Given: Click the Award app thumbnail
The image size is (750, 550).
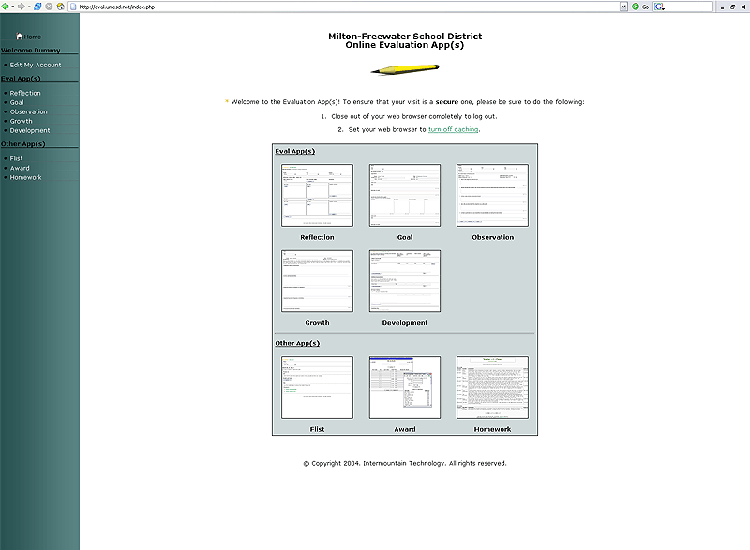Looking at the screenshot, I should coord(405,387).
